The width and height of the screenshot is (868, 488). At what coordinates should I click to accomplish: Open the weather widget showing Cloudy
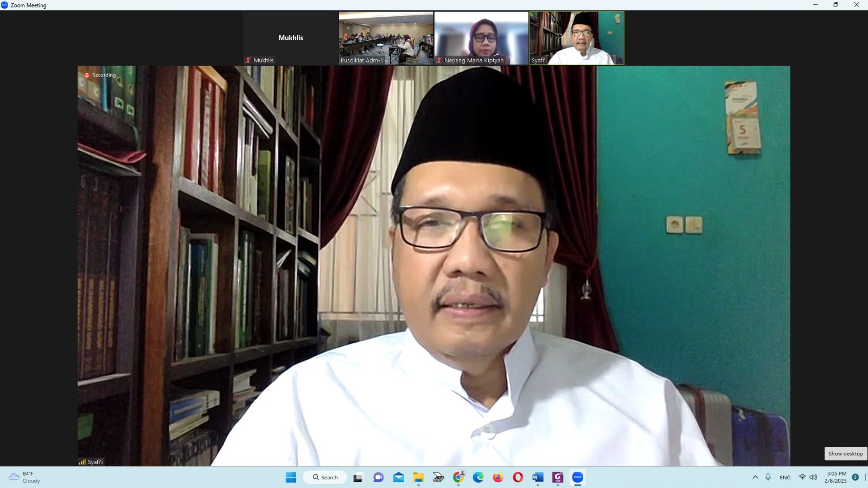(x=25, y=477)
